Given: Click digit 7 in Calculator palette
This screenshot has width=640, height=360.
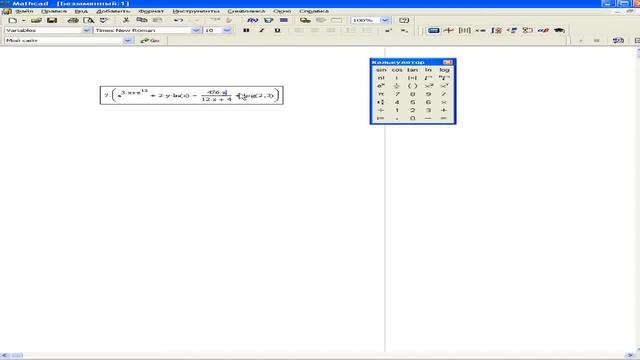Looking at the screenshot, I should pos(397,94).
